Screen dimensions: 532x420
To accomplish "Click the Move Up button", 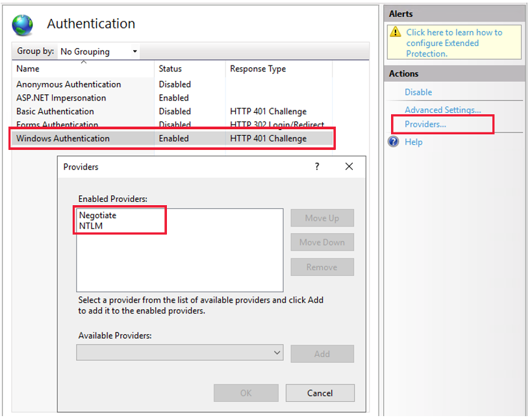I will [322, 217].
